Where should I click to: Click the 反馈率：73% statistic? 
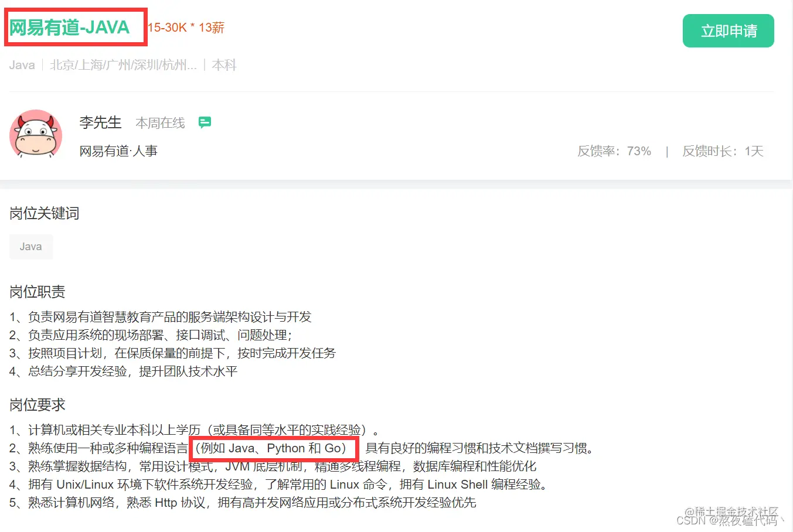point(614,151)
